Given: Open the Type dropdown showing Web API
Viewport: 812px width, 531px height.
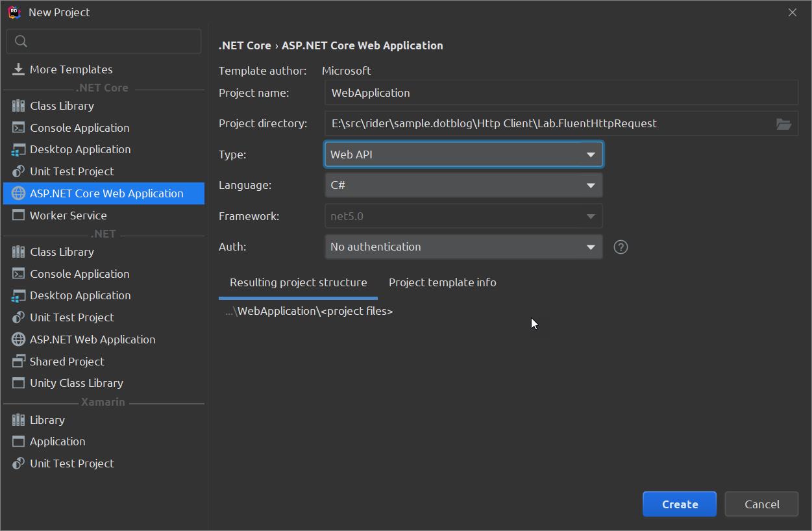Looking at the screenshot, I should (463, 154).
